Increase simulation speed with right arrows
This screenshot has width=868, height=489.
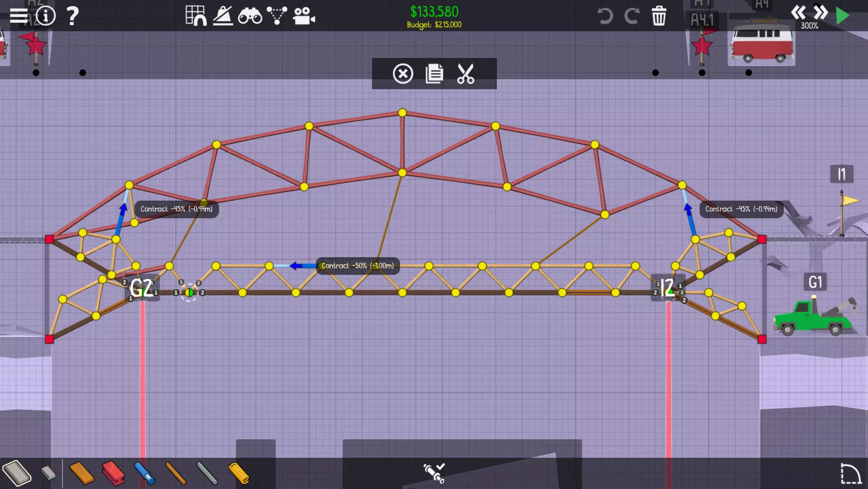tap(820, 12)
